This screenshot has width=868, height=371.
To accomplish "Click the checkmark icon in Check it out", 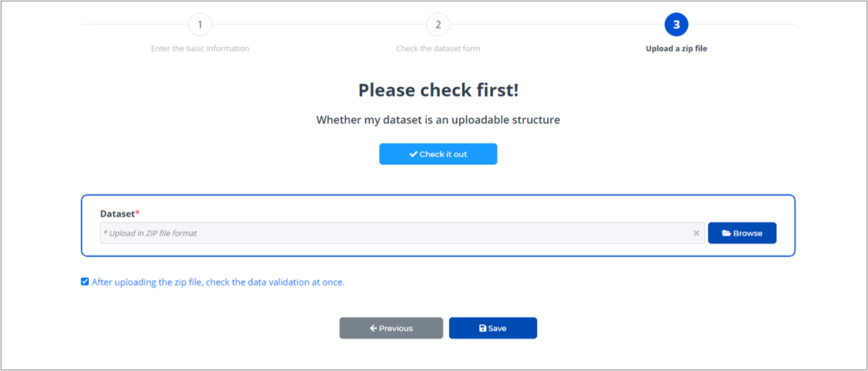I will [413, 154].
